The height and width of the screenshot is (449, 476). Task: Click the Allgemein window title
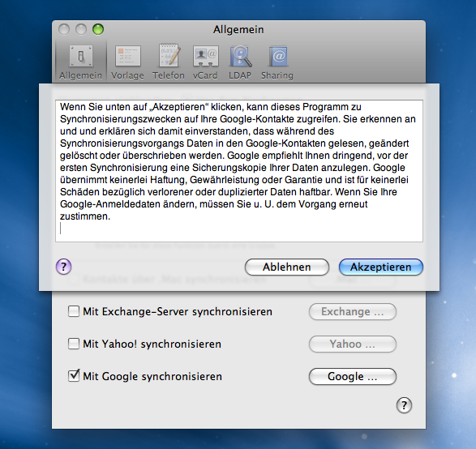(x=238, y=30)
